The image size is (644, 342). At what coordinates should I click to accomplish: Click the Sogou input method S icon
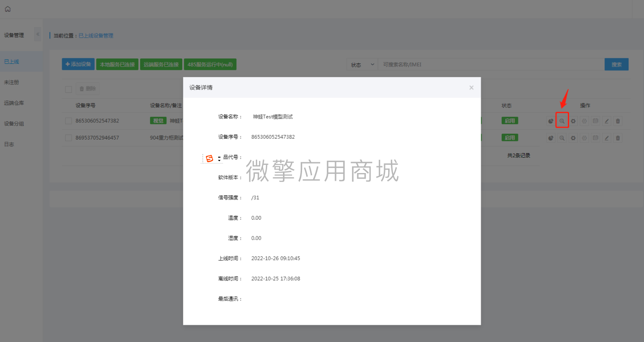pos(209,158)
